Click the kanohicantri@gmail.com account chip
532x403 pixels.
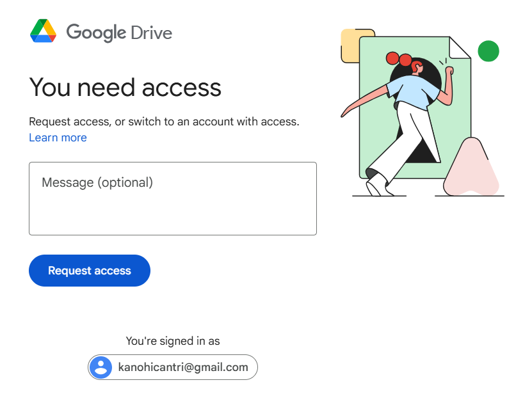(x=173, y=367)
